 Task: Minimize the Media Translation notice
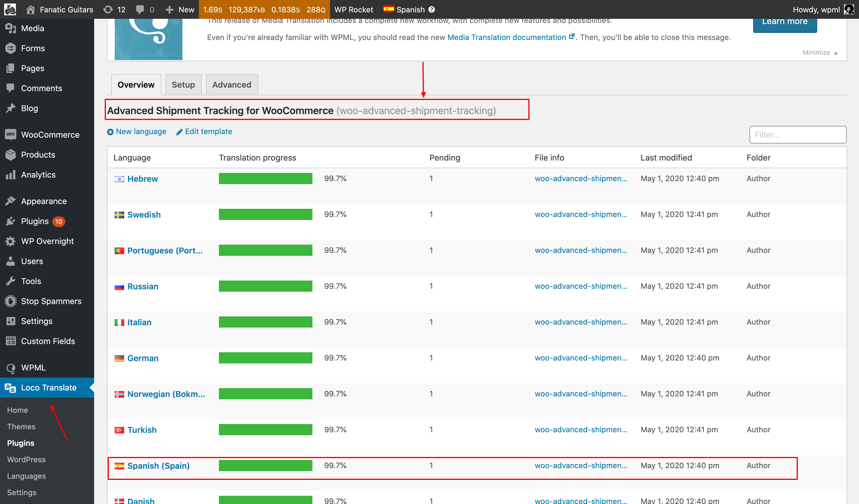820,52
